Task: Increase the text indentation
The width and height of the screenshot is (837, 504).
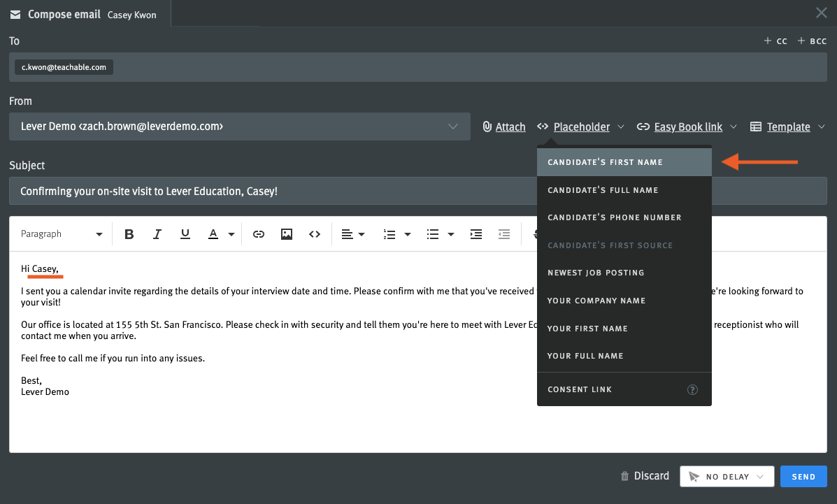Action: 476,233
